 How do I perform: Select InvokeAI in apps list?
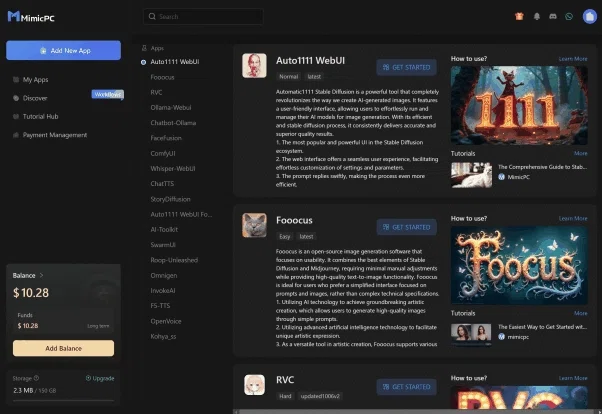click(163, 290)
